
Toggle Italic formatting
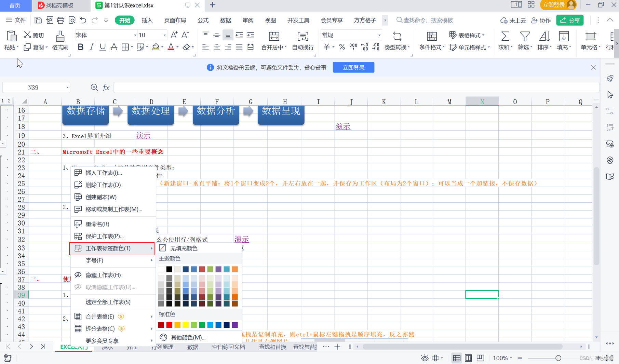click(92, 47)
